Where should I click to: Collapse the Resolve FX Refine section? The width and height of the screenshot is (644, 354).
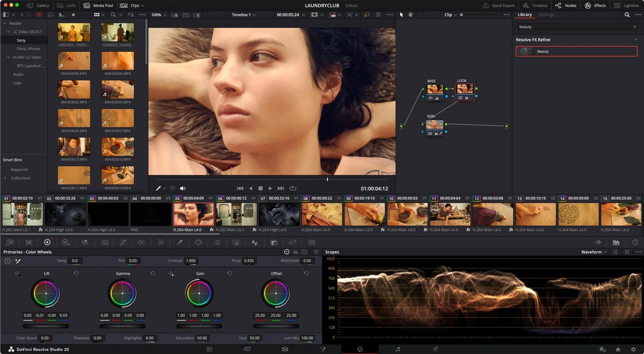point(636,40)
